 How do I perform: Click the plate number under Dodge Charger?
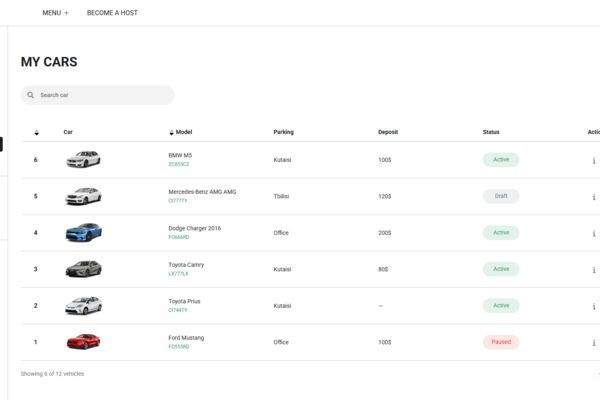point(179,237)
